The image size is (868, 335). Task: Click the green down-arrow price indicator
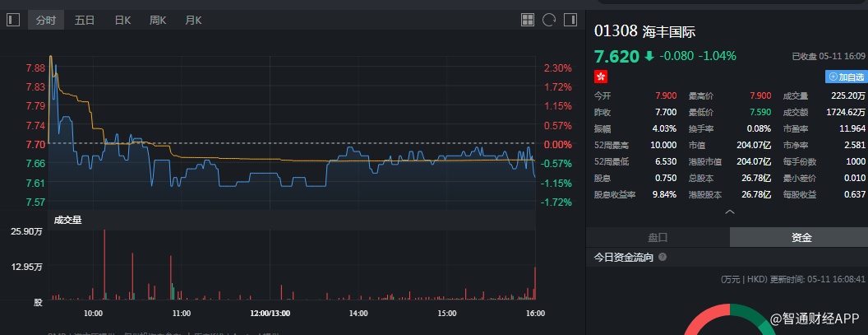[649, 57]
